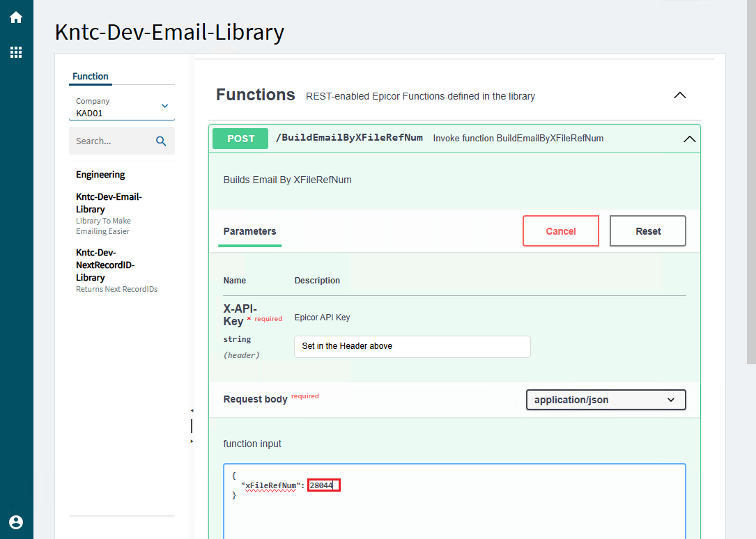Collapse the Functions section chevron
The height and width of the screenshot is (539, 756).
pos(680,95)
